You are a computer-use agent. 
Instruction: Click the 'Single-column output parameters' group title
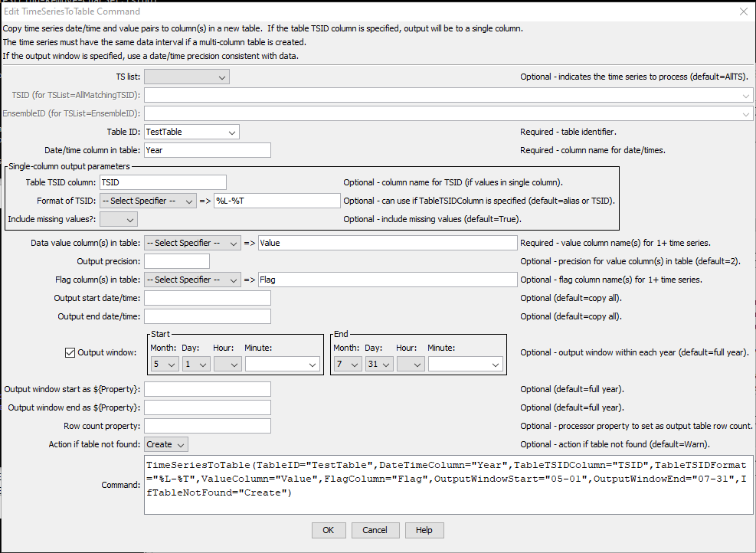[70, 166]
